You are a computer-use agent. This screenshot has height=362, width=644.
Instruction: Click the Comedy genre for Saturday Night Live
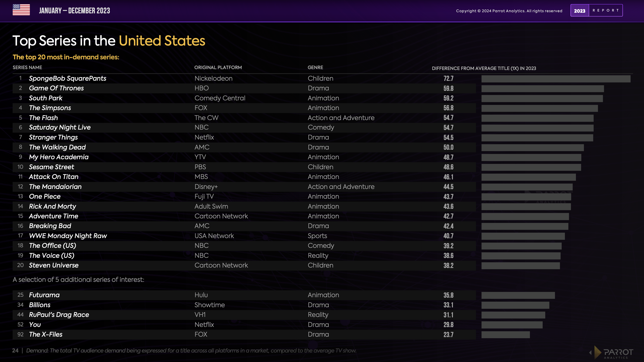(321, 128)
